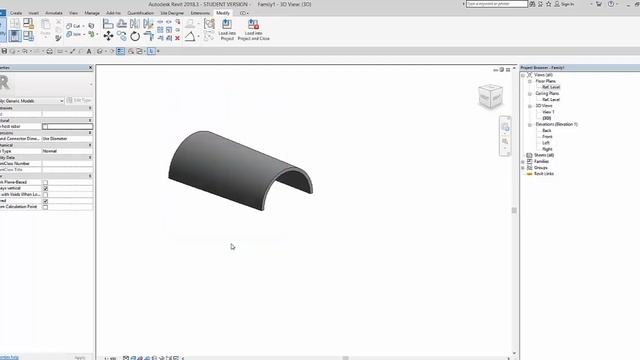Close the Properties palette
The width and height of the screenshot is (640, 360).
click(90, 67)
